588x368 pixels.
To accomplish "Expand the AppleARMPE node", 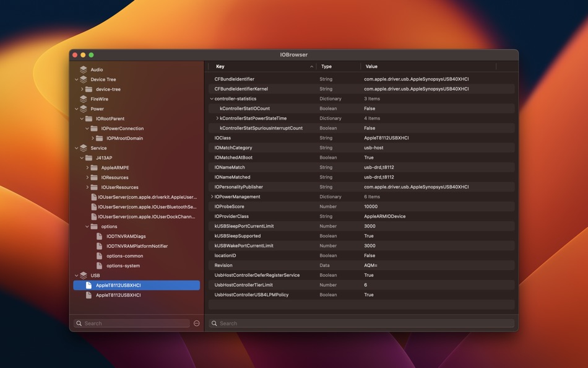I will coord(87,167).
